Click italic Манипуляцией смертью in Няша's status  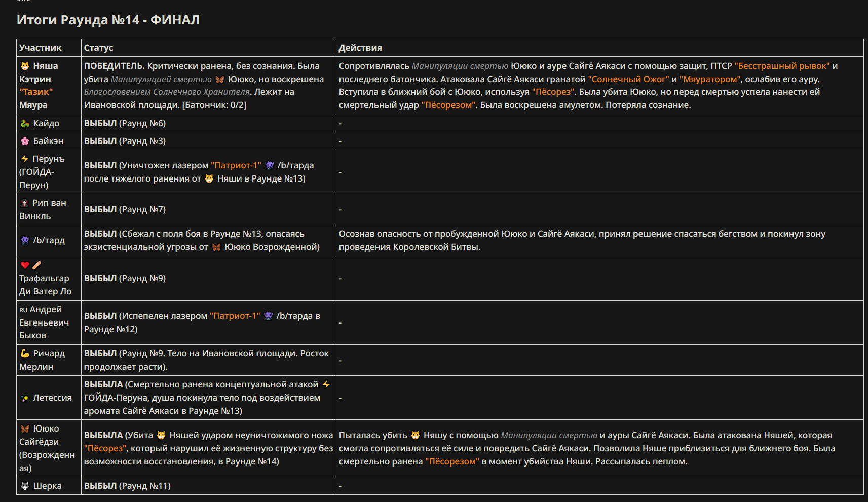tap(161, 79)
